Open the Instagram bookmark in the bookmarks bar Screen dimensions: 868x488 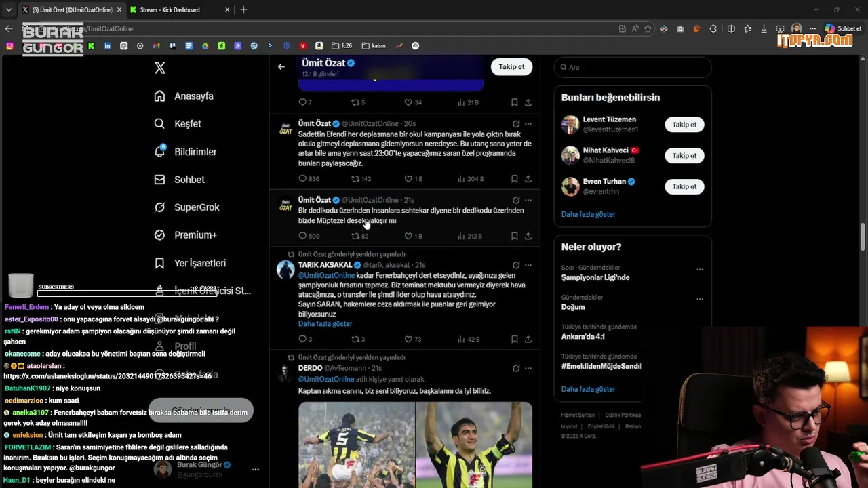coord(9,46)
